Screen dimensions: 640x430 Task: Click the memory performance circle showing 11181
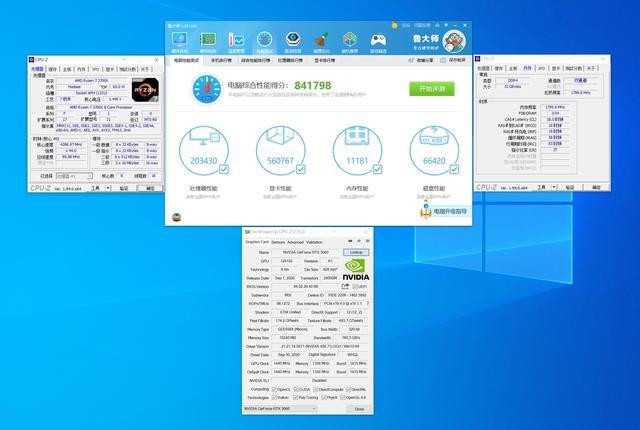point(358,151)
